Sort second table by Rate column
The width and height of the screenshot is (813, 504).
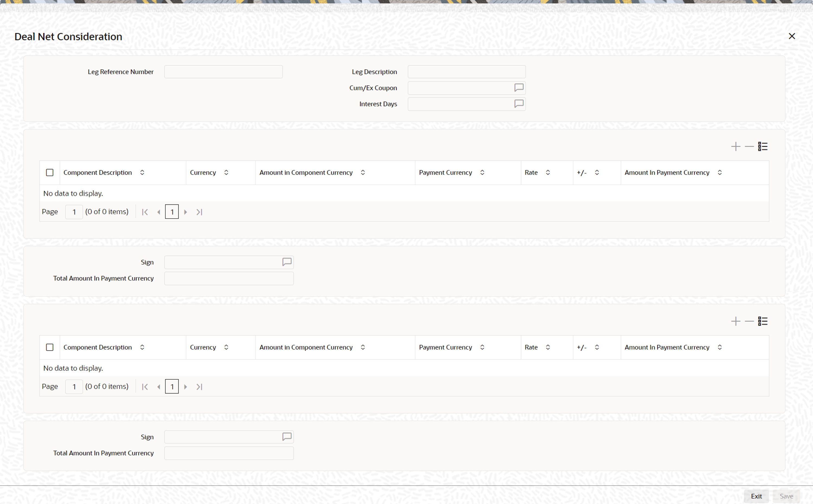point(548,347)
